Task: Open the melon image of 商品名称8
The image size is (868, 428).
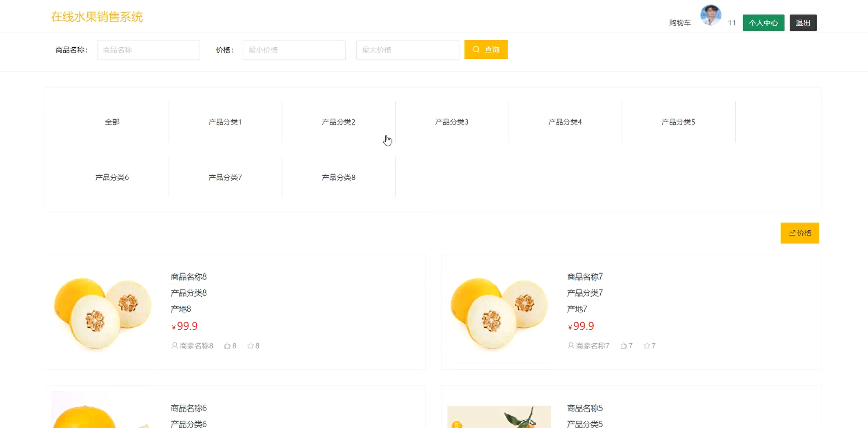Action: (103, 312)
